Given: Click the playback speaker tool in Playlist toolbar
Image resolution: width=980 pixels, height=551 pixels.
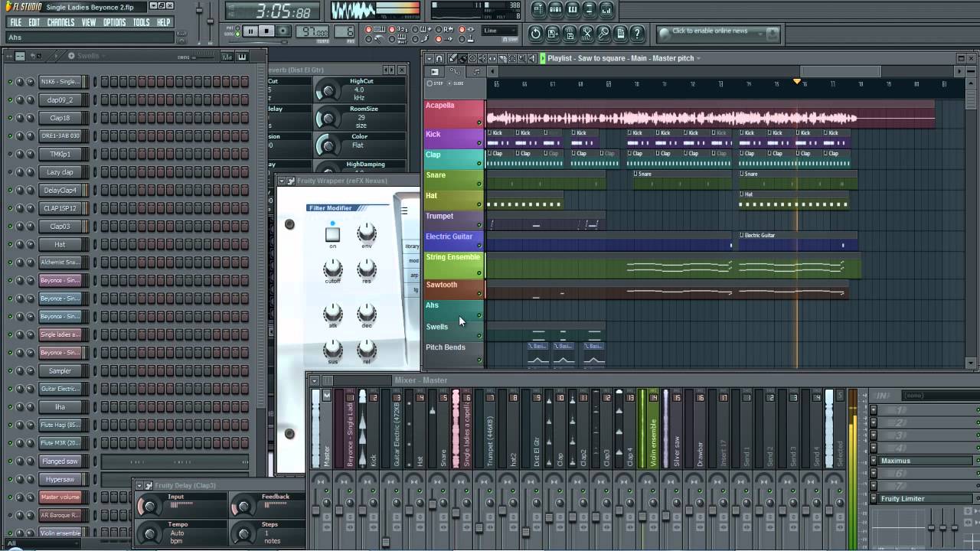Looking at the screenshot, I should (532, 58).
